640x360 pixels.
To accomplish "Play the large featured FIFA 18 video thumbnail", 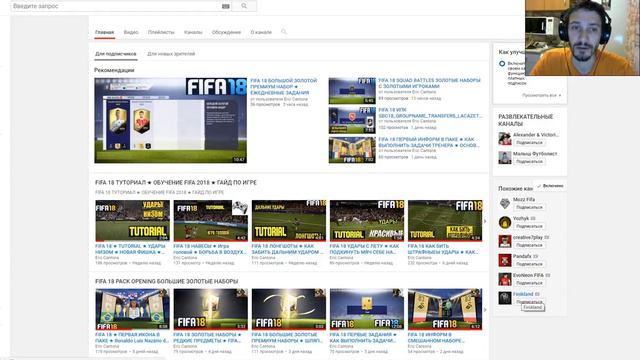I will pos(171,121).
